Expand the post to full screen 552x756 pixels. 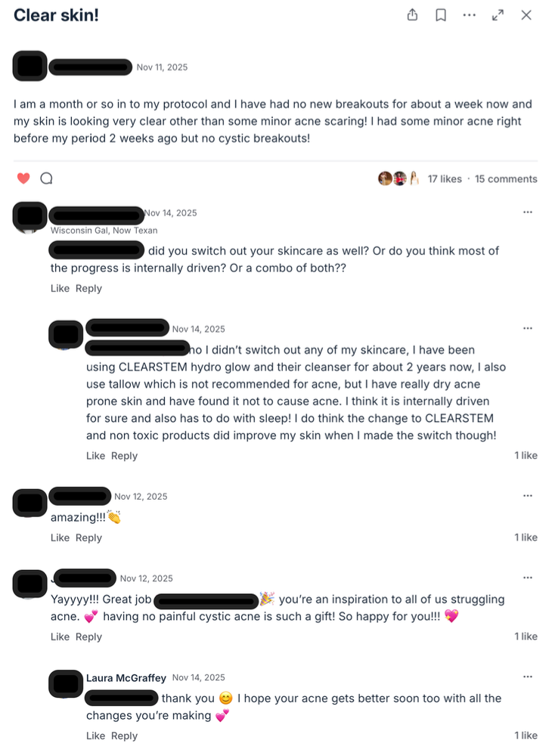click(x=498, y=15)
